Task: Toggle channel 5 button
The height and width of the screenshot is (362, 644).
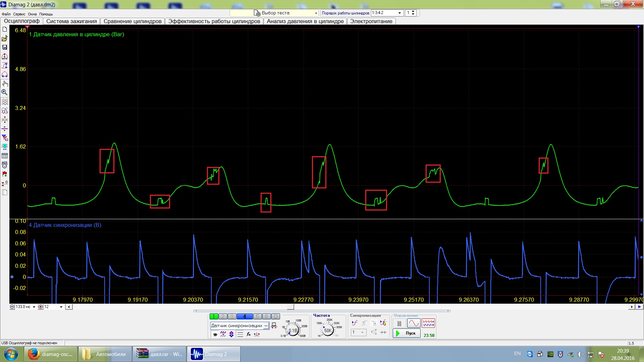Action: coord(258,316)
